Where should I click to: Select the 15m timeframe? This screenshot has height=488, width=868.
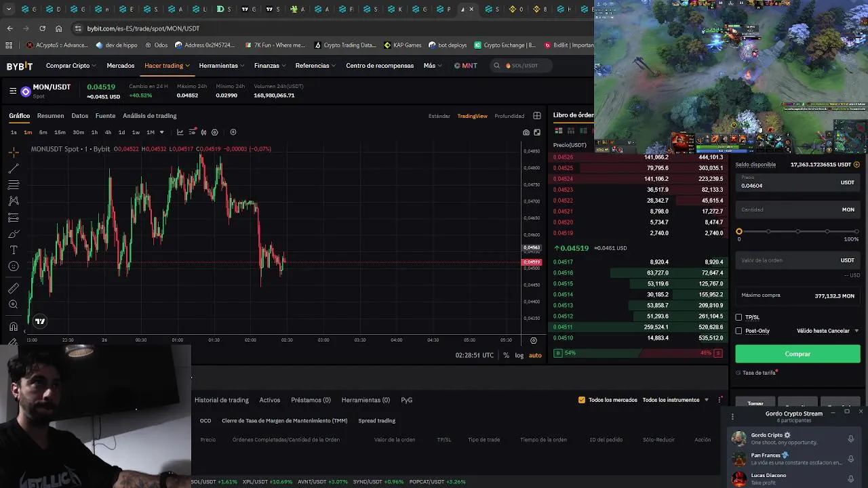click(x=60, y=132)
